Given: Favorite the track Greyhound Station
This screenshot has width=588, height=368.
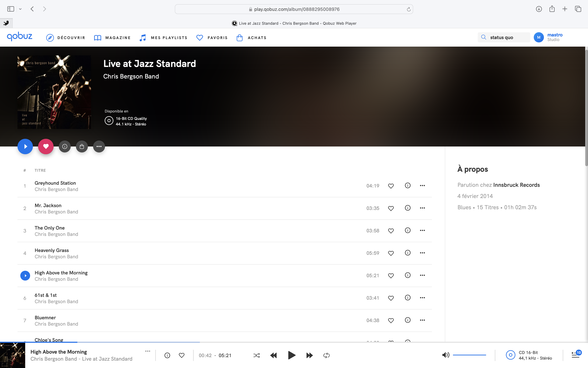Looking at the screenshot, I should click(391, 186).
